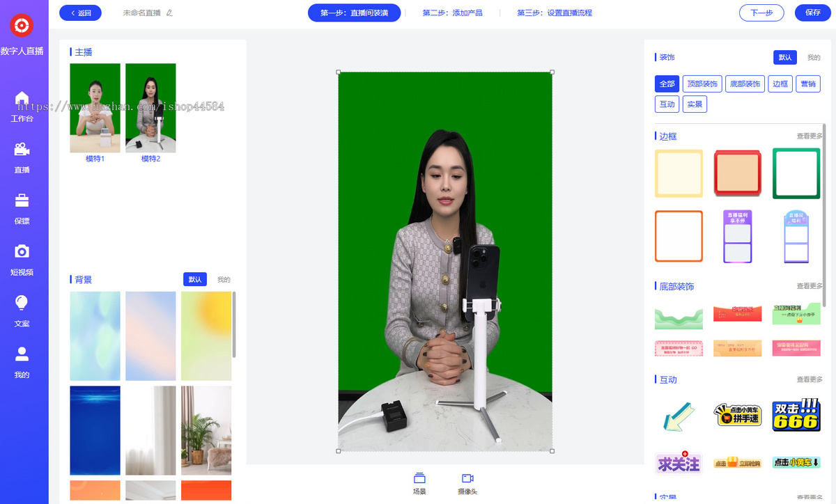Screen dimensions: 836x504
Task: Apply the orange outline border frame
Action: 679,237
